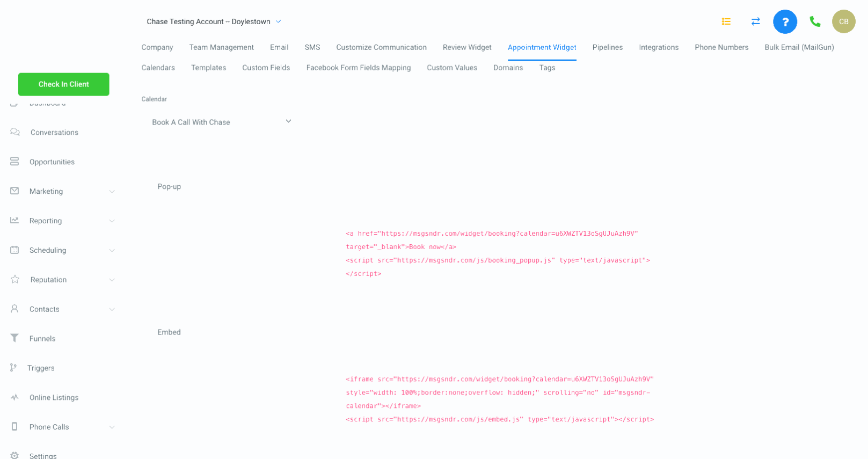
Task: Open the Calendars tab
Action: pyautogui.click(x=158, y=68)
